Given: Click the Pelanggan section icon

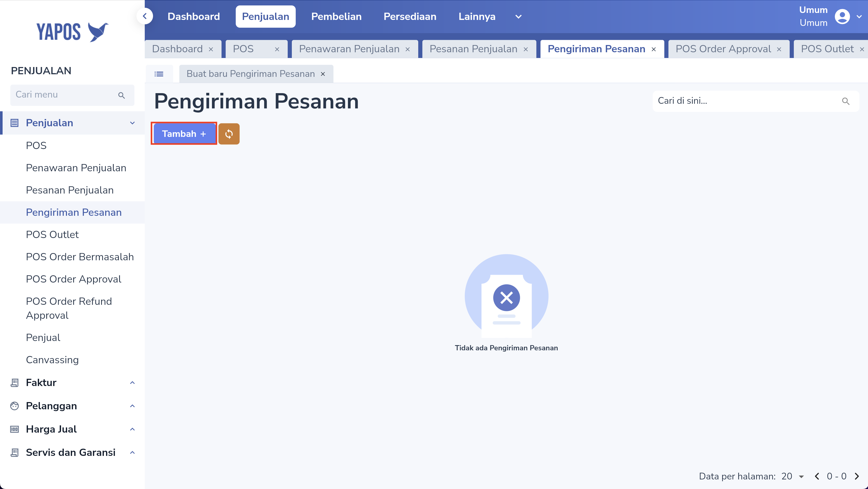Looking at the screenshot, I should coord(14,406).
